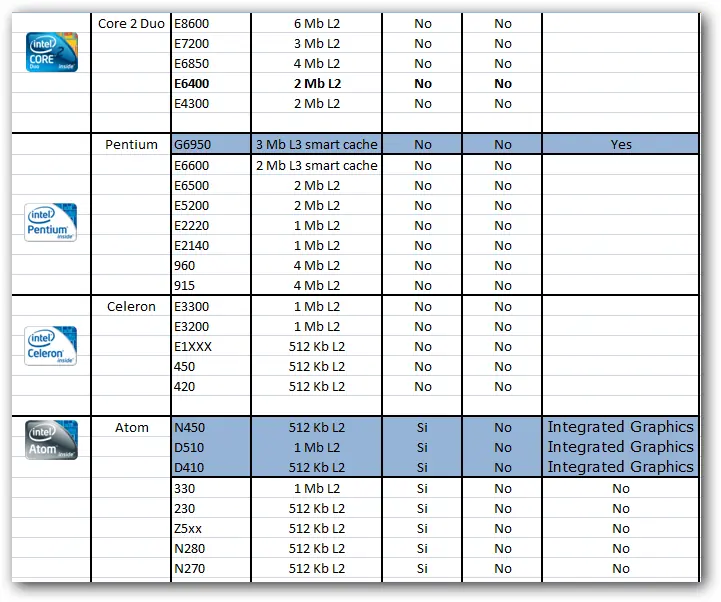This screenshot has width=721, height=602.
Task: Select the highlighted N450 cell
Action: (211, 427)
